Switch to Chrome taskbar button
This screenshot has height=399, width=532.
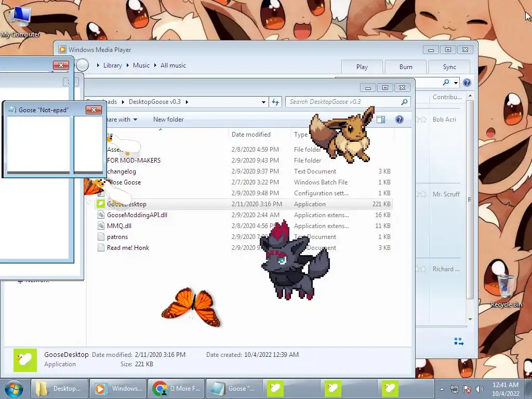[177, 389]
